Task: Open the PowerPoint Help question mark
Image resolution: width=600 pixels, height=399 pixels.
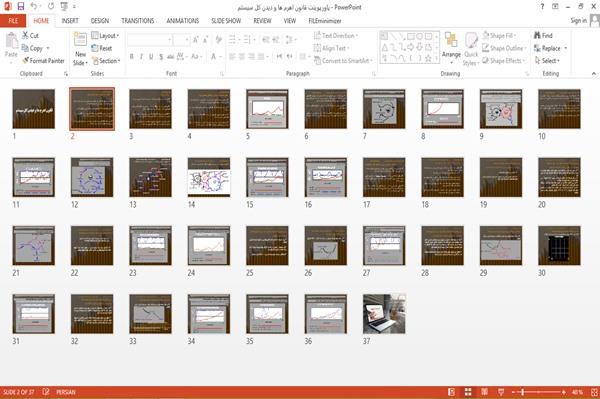Action: click(542, 7)
